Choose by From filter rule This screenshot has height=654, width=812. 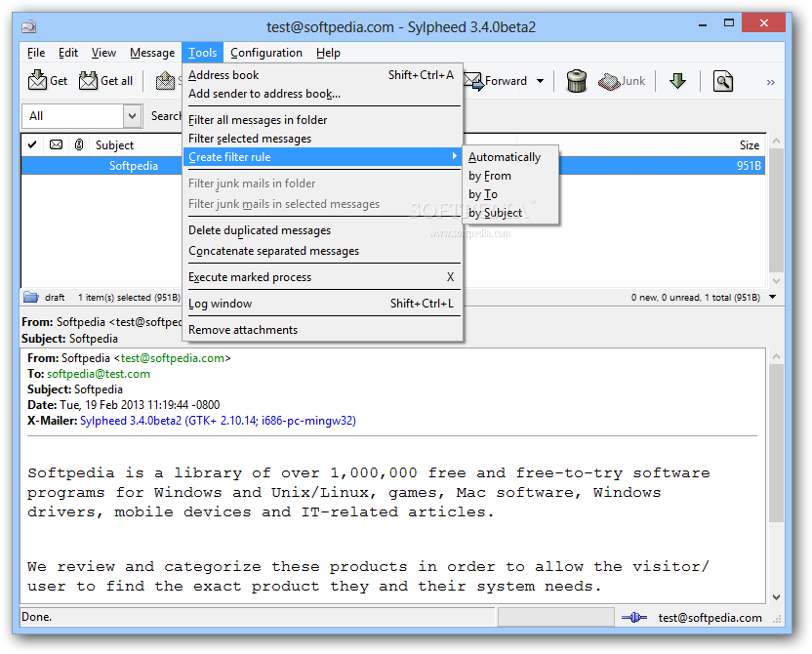[510, 176]
